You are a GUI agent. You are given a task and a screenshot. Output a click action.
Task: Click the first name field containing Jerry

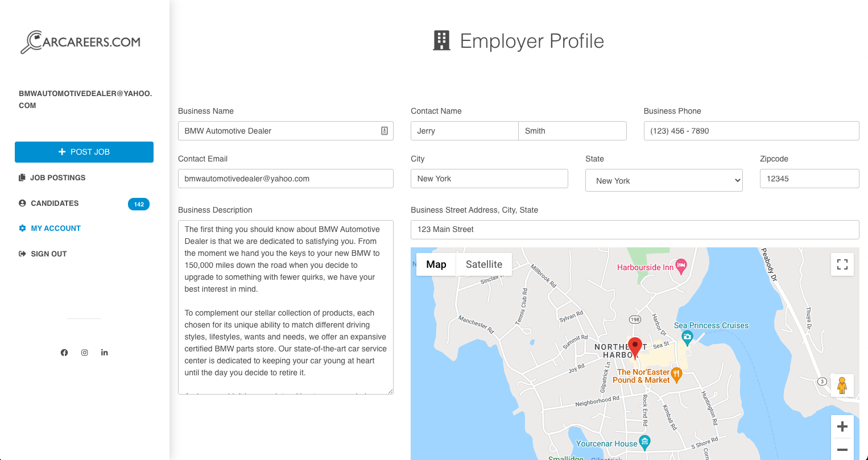465,131
